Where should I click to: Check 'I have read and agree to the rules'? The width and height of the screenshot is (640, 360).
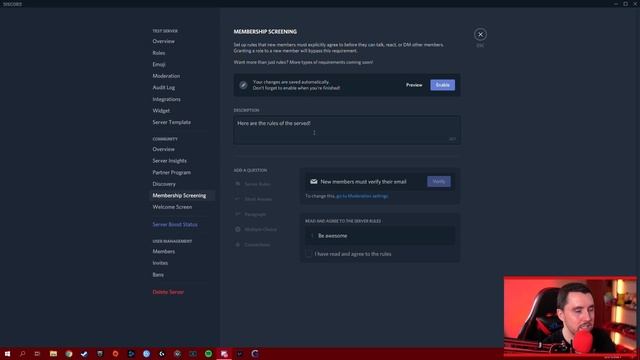click(309, 254)
